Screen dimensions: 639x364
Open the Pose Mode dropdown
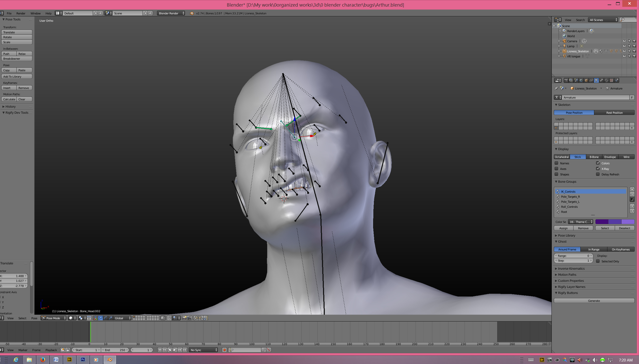tap(54, 318)
